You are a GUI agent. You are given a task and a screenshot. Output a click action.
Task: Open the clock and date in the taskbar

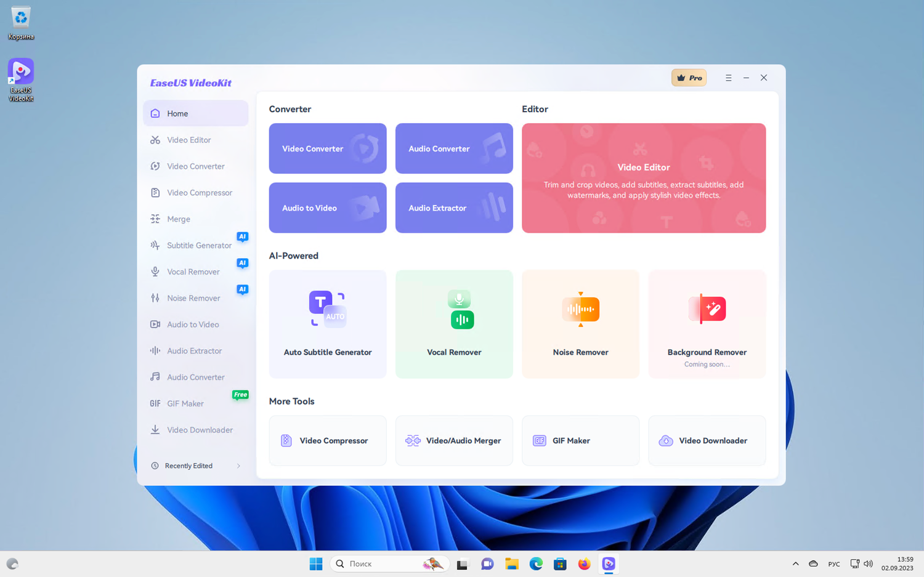(898, 563)
